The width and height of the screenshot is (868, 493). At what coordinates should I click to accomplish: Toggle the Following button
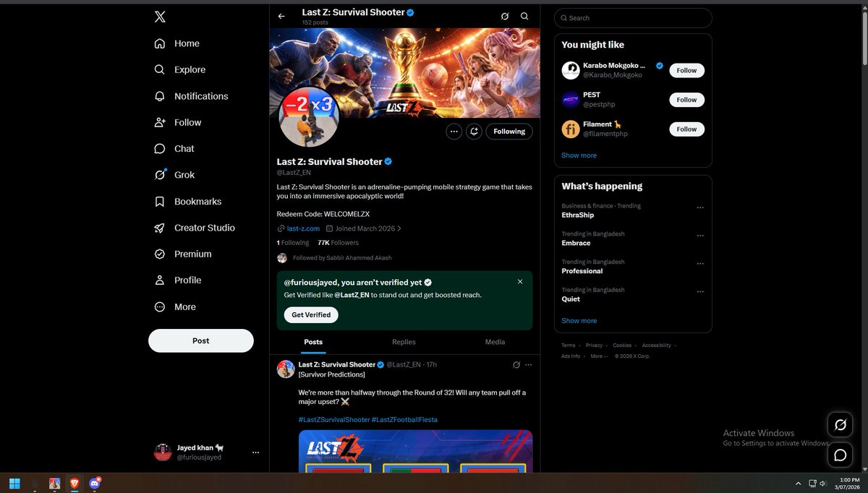click(x=509, y=132)
